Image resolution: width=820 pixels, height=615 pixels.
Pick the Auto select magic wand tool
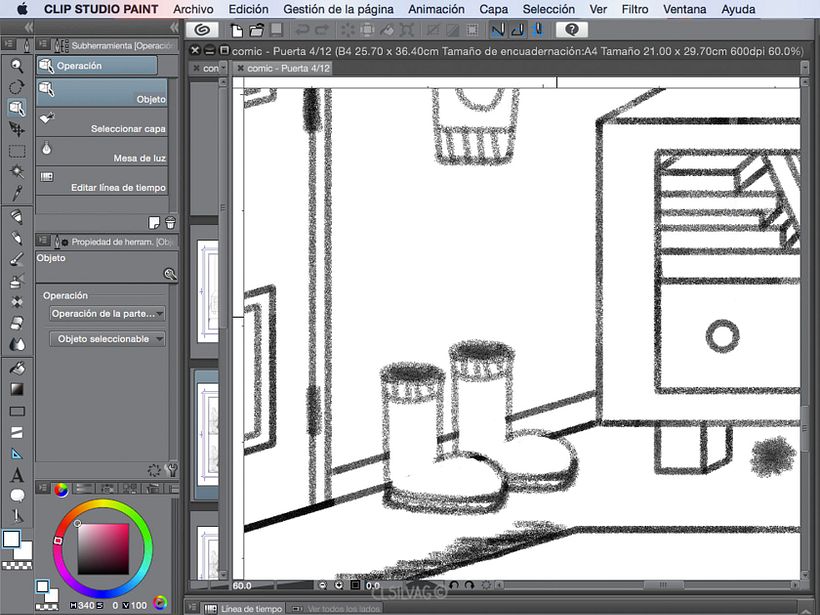point(17,172)
